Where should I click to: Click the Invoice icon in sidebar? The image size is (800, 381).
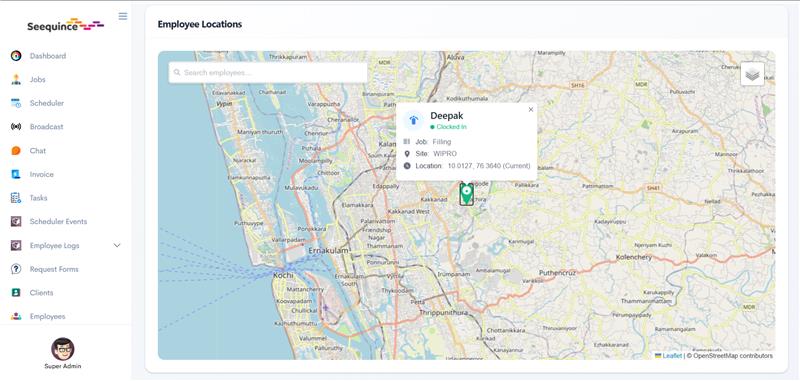click(x=16, y=174)
